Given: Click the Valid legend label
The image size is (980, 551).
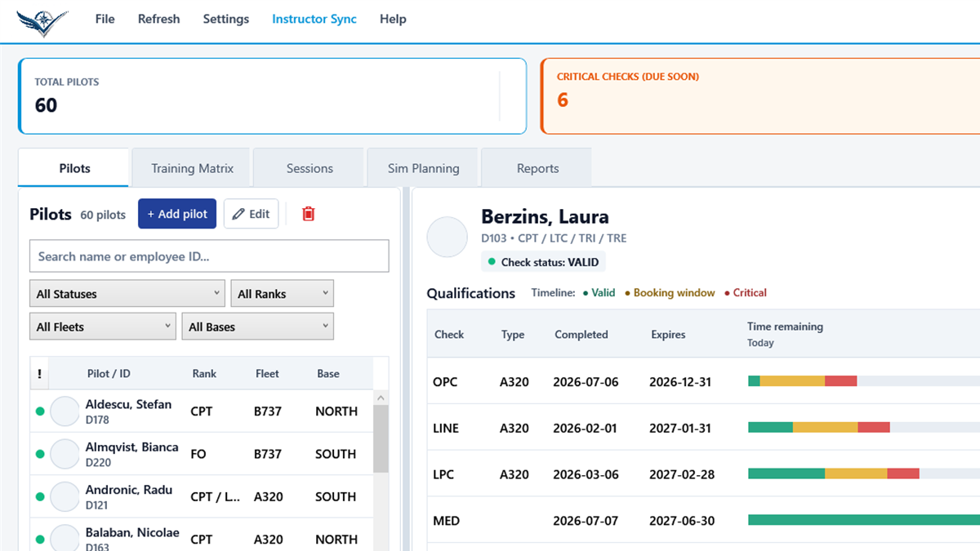Looking at the screenshot, I should coord(604,292).
